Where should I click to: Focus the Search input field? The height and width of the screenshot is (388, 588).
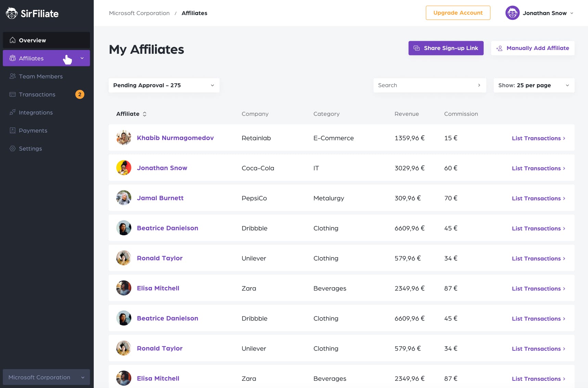430,85
